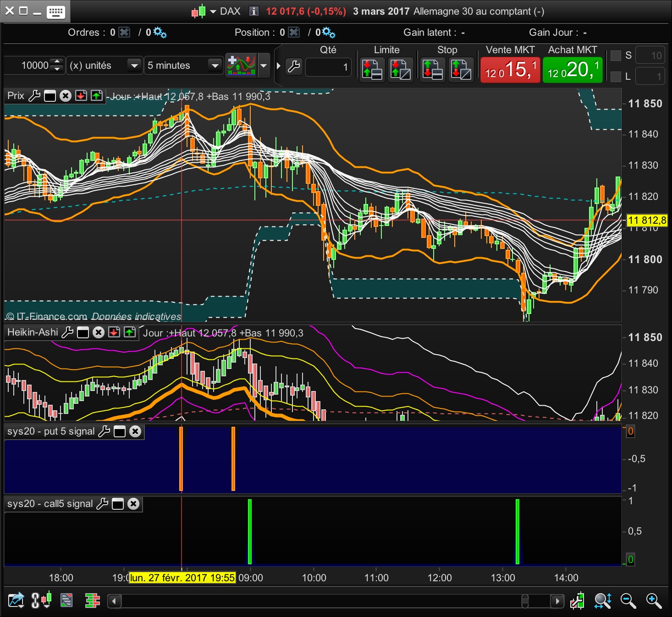
Task: Close the Prix chart panel
Action: [66, 96]
